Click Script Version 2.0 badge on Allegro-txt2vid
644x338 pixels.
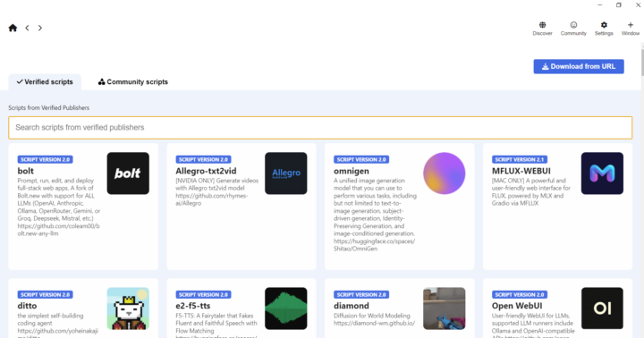(203, 159)
